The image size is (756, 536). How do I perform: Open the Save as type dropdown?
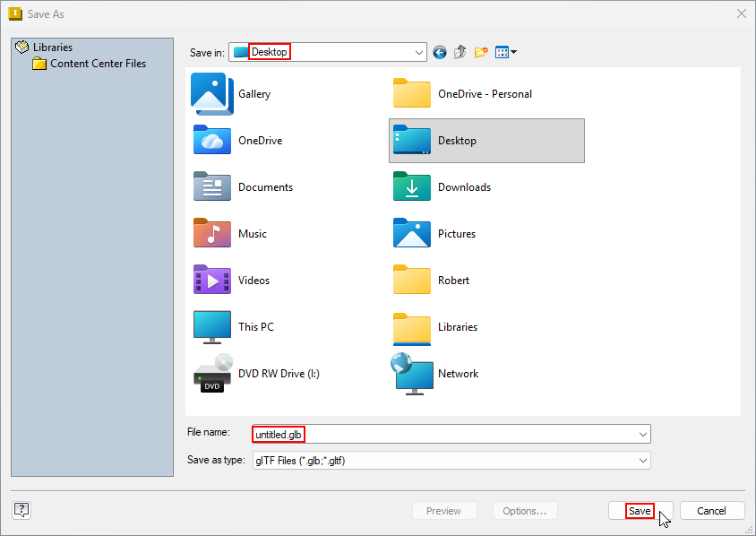click(643, 460)
